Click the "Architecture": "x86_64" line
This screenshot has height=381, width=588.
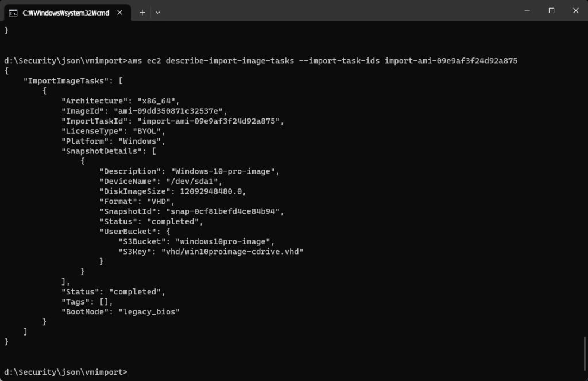point(121,101)
